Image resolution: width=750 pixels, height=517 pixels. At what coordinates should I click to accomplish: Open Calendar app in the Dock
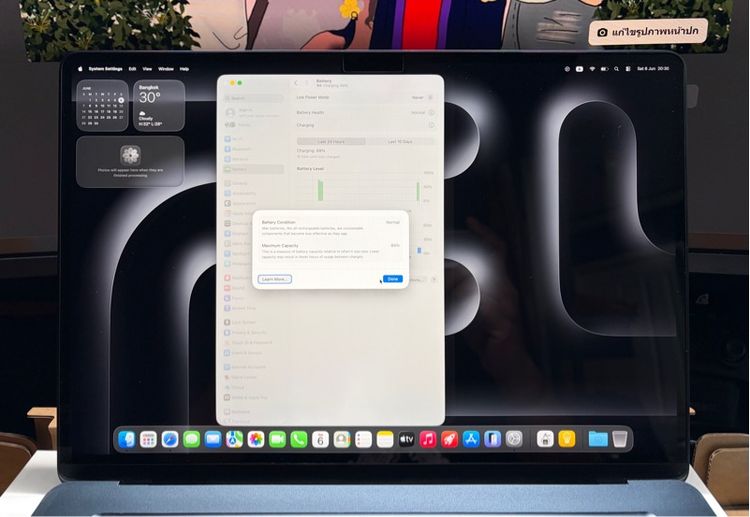click(320, 439)
